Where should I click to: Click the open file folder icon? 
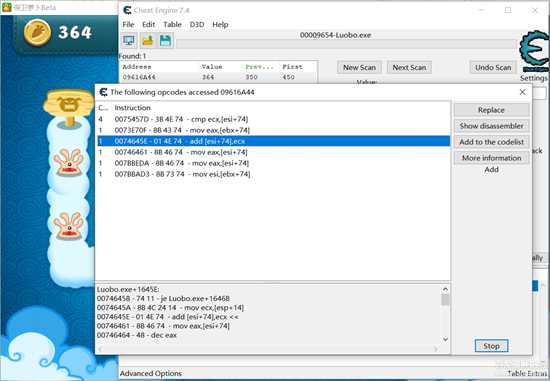tap(148, 41)
